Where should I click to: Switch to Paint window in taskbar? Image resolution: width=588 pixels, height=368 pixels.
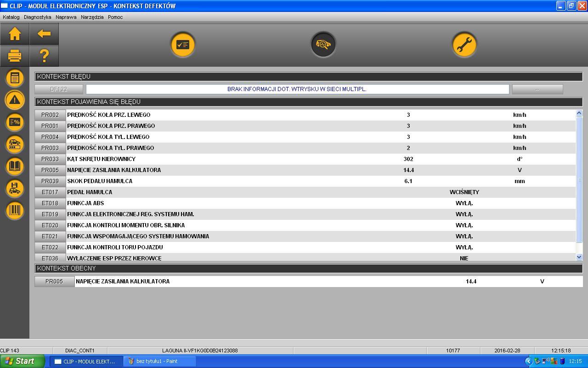coord(159,361)
